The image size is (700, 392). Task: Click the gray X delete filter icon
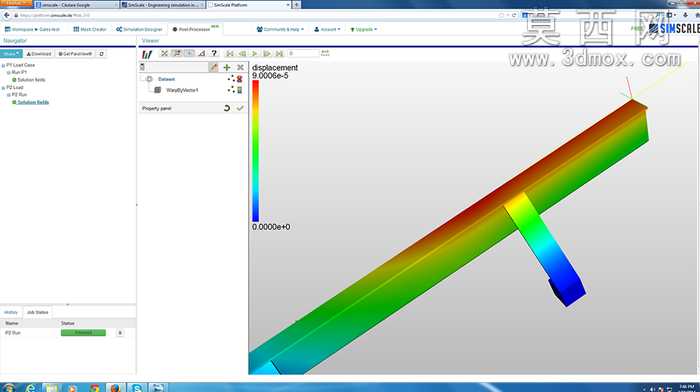(240, 67)
